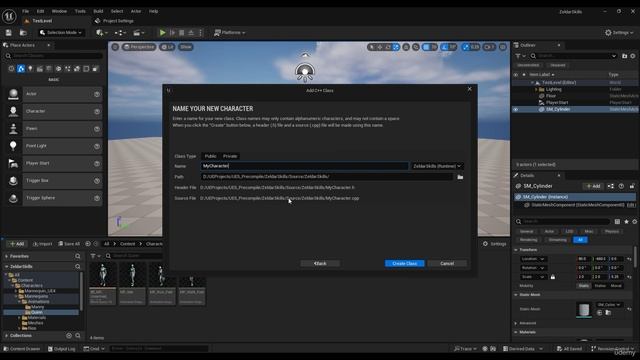Open the editor Settings dropdown
This screenshot has width=640, height=360.
[619, 33]
